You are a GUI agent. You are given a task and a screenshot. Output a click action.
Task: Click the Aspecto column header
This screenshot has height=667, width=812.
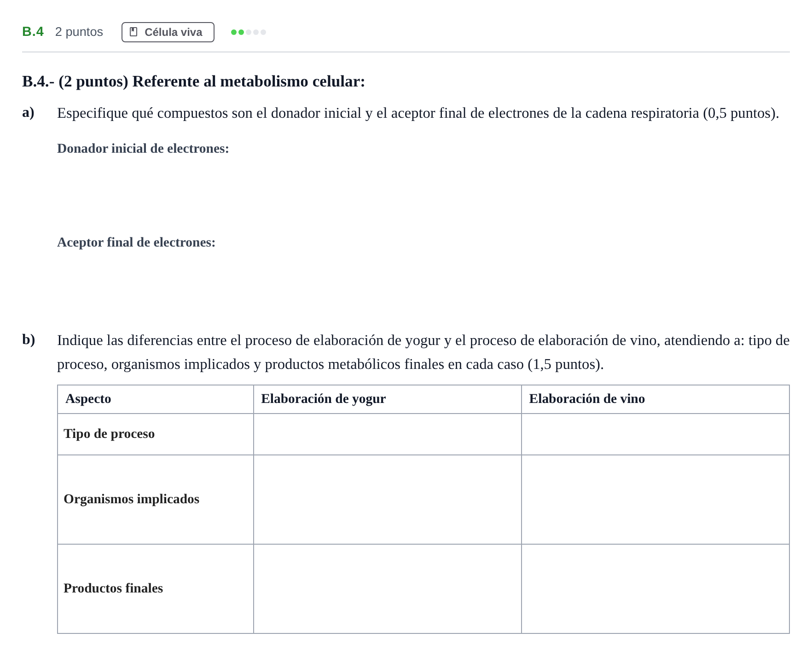[x=88, y=399]
